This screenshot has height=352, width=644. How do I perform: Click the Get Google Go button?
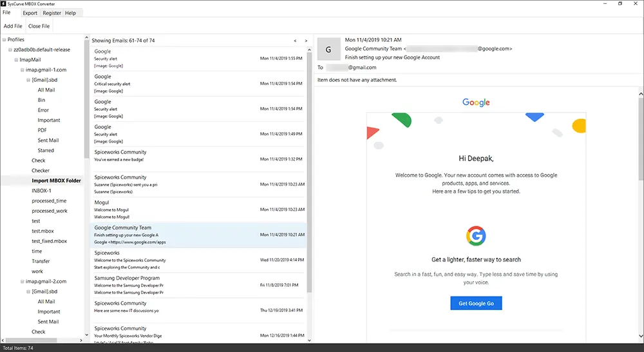[x=476, y=304]
